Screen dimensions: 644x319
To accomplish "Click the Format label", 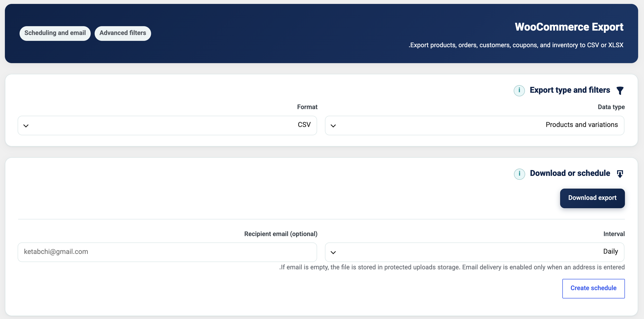I will (x=307, y=107).
